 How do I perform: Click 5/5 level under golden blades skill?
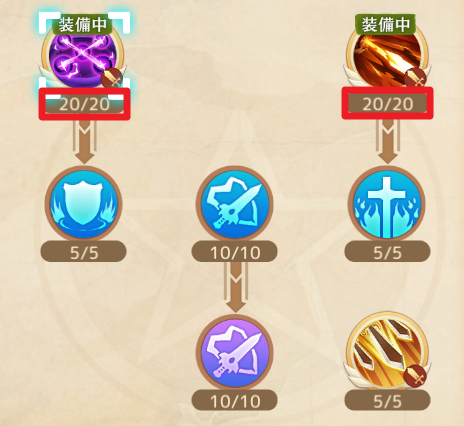[387, 401]
